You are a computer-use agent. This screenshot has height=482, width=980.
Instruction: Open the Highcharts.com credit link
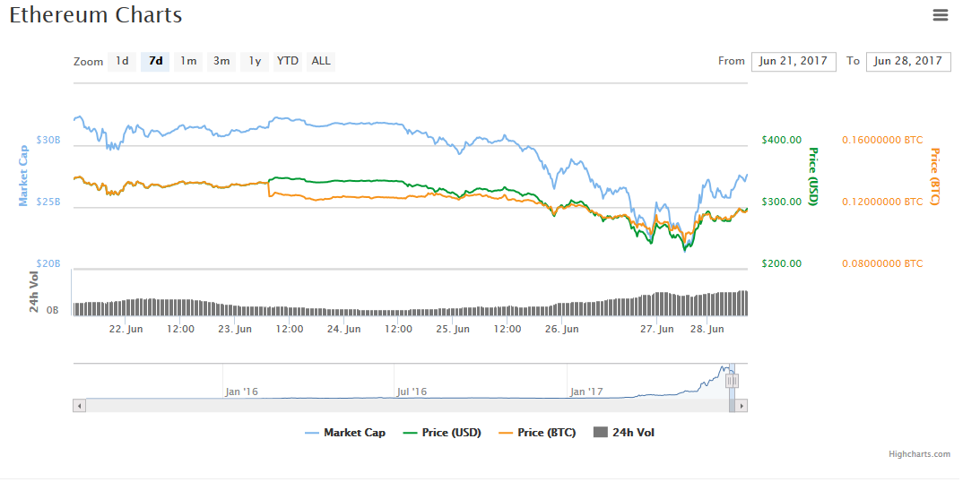click(919, 454)
